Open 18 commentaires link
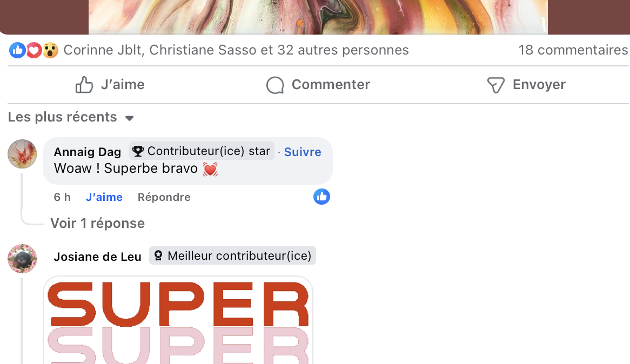The height and width of the screenshot is (364, 630). (573, 50)
